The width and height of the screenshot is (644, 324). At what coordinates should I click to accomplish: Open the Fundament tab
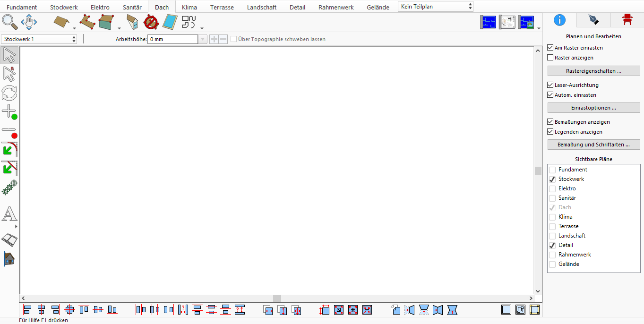tap(22, 7)
